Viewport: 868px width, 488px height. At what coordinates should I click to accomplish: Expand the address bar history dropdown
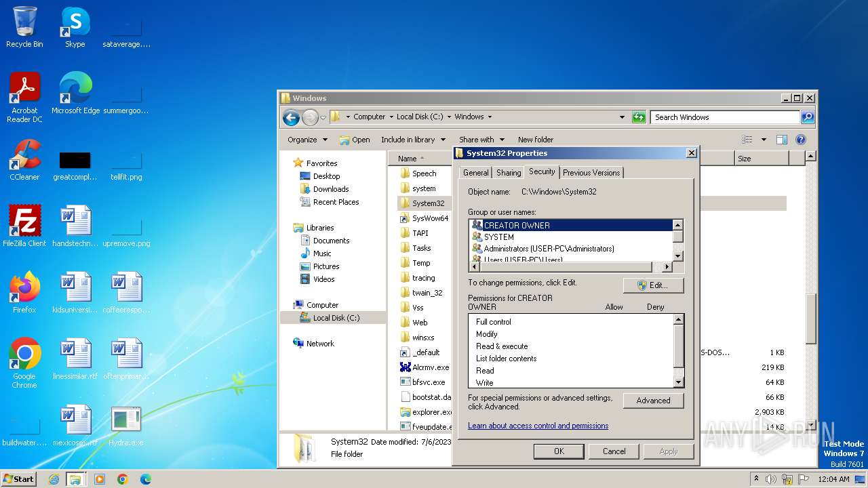pos(622,117)
